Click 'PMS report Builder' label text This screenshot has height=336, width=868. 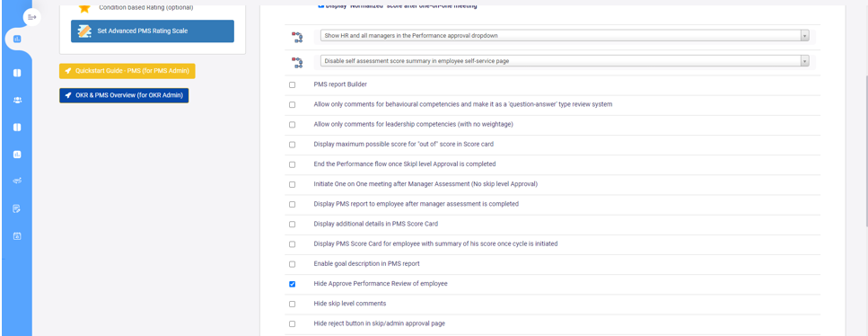coord(340,84)
